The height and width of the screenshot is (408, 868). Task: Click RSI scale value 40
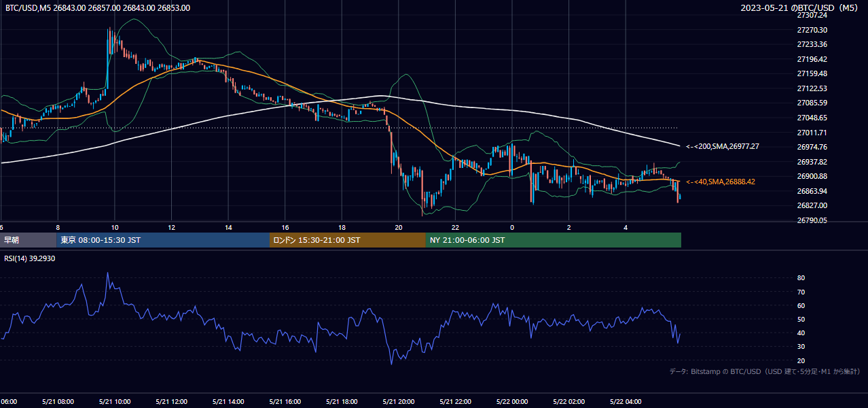[801, 333]
